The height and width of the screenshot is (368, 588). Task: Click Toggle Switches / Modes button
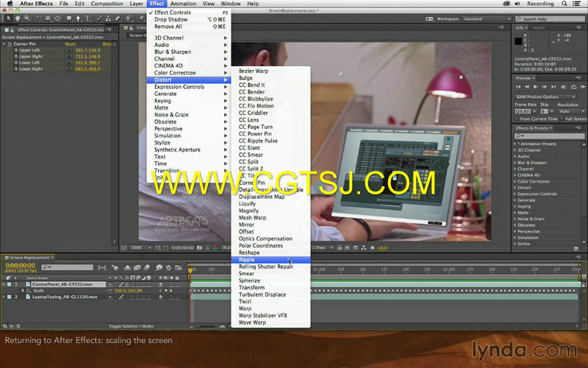pyautogui.click(x=131, y=326)
